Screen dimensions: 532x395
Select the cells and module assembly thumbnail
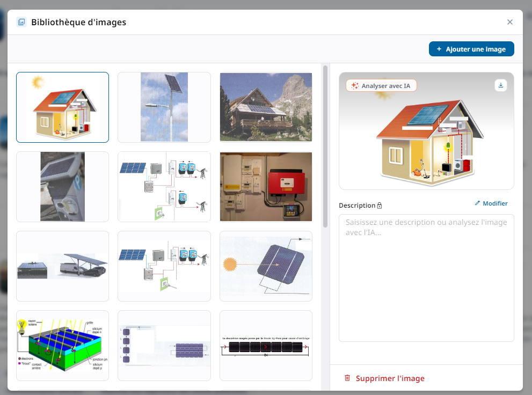[x=164, y=346]
